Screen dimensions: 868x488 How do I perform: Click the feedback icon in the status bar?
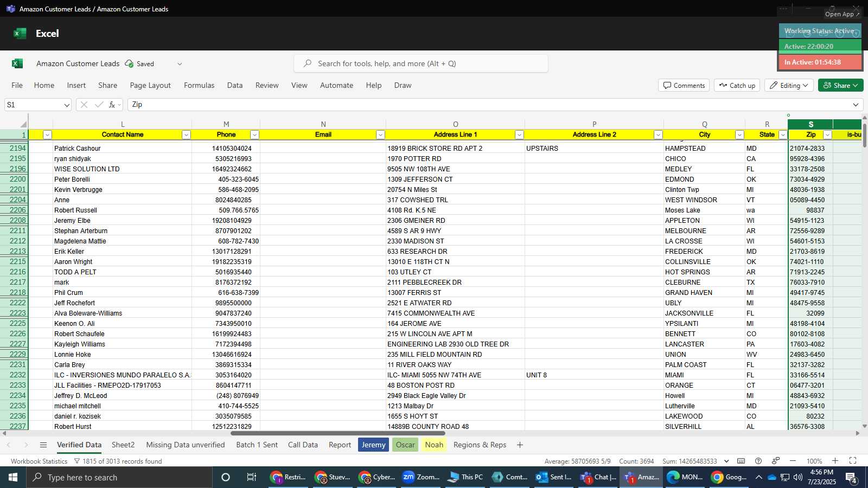tap(776, 461)
